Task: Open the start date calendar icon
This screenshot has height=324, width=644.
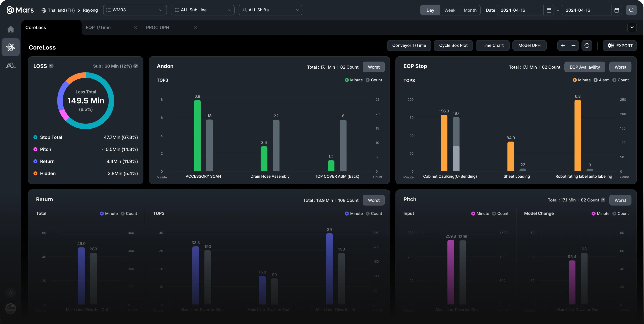Action: (x=549, y=10)
